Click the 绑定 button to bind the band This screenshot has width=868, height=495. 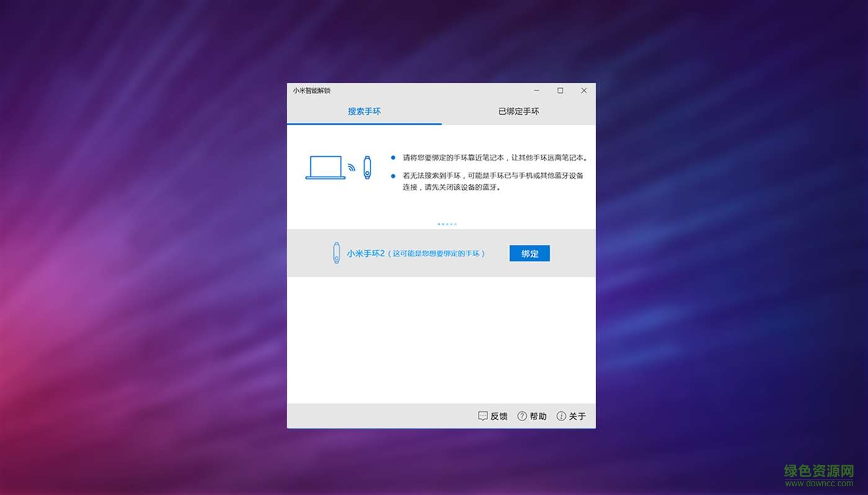(x=529, y=253)
